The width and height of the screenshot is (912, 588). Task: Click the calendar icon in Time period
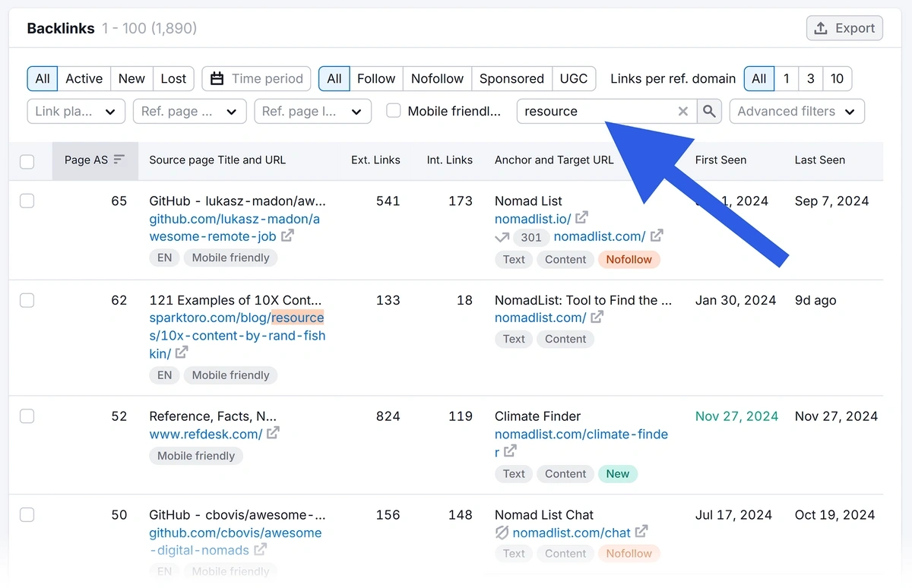(x=217, y=78)
